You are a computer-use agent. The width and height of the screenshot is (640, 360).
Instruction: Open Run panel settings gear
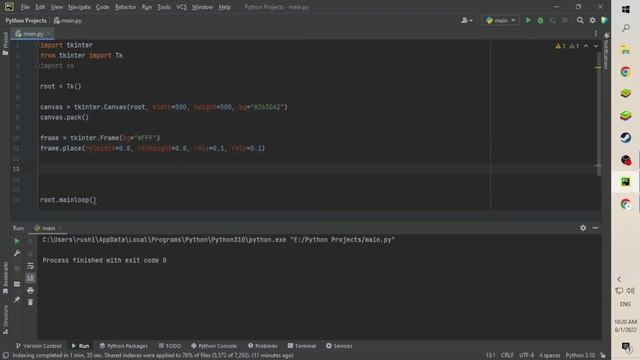pos(583,228)
